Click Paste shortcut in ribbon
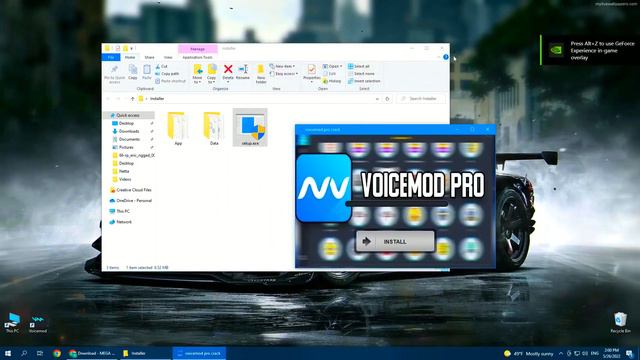This screenshot has height=360, width=640. point(170,81)
